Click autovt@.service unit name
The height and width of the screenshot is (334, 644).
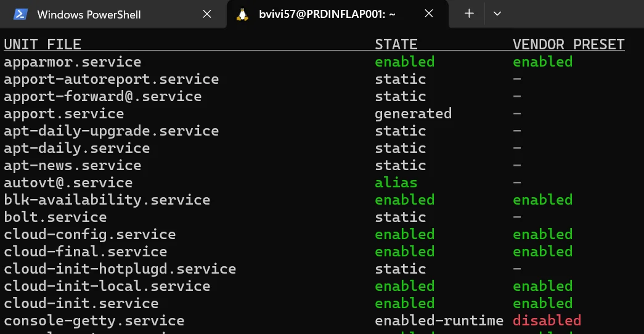click(68, 183)
